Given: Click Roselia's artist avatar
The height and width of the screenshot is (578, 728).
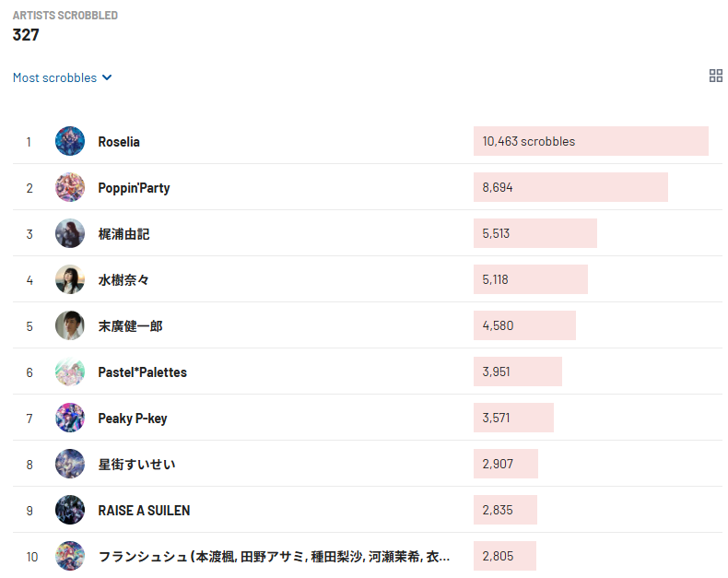Looking at the screenshot, I should pos(70,141).
